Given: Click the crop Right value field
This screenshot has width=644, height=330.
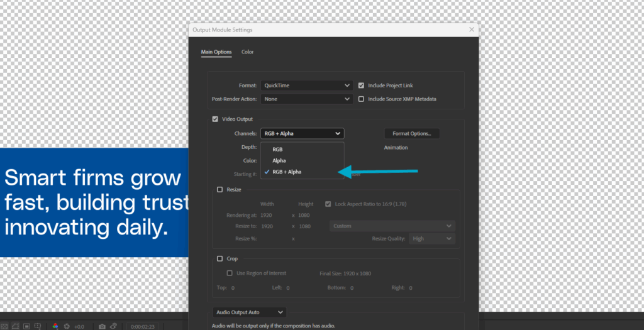Looking at the screenshot, I should point(411,288).
